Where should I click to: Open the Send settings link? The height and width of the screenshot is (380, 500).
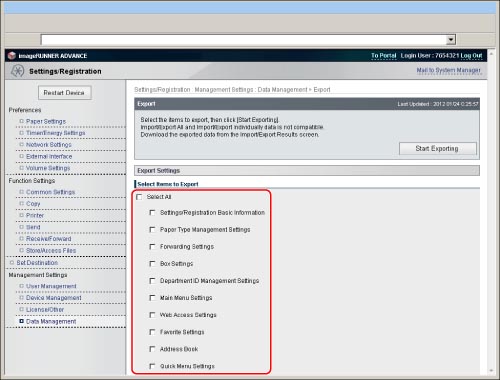[x=33, y=227]
